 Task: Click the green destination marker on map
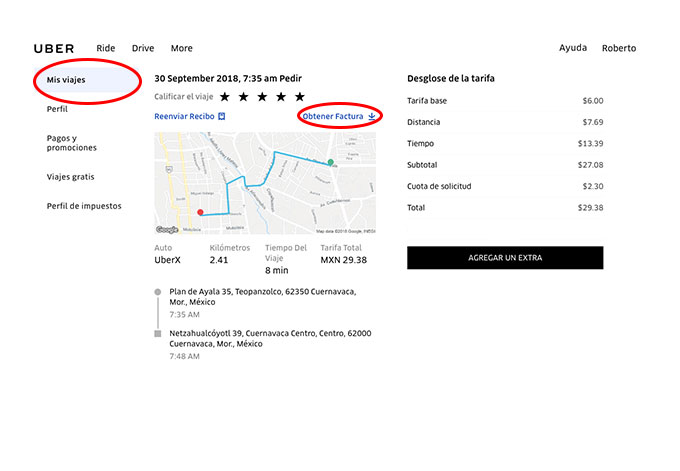[330, 162]
